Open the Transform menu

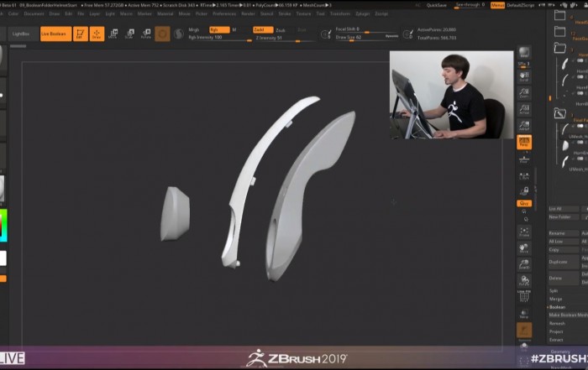tap(342, 13)
